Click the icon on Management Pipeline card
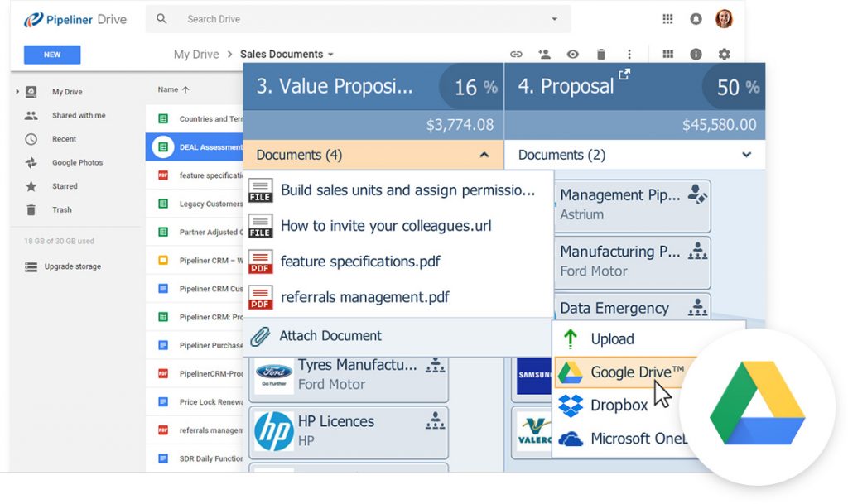The height and width of the screenshot is (504, 848). tap(697, 194)
